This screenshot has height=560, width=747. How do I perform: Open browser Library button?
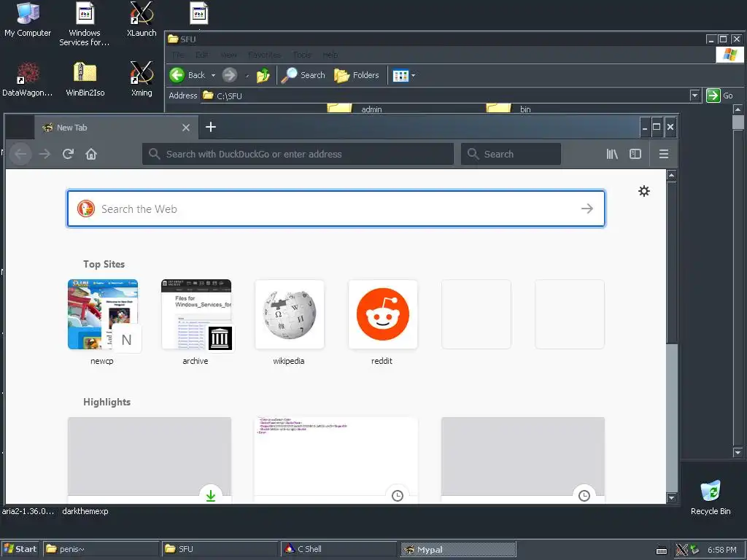(612, 154)
